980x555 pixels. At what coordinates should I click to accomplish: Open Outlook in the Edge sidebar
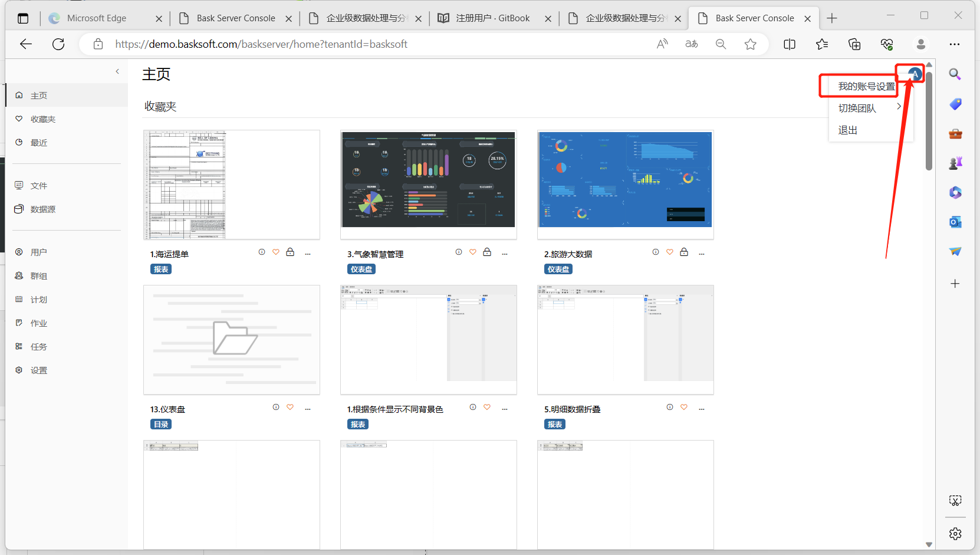click(x=955, y=222)
